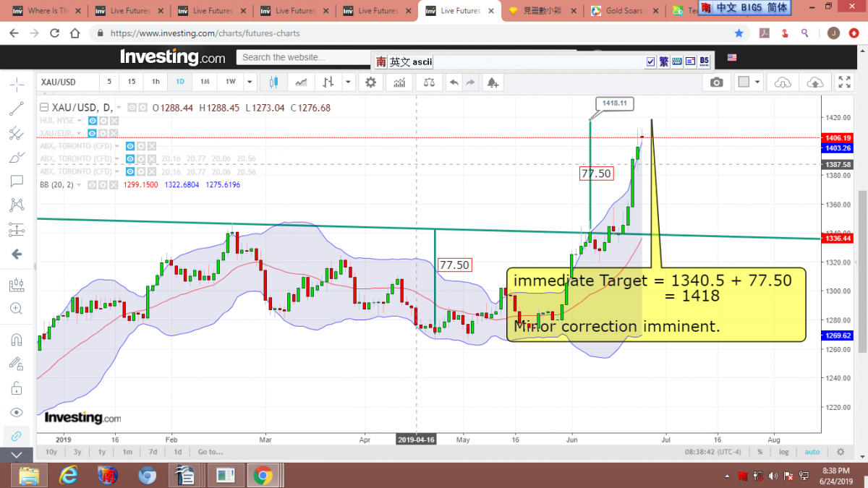The height and width of the screenshot is (488, 868).
Task: Click the compare symbols scale icon
Action: [x=429, y=82]
